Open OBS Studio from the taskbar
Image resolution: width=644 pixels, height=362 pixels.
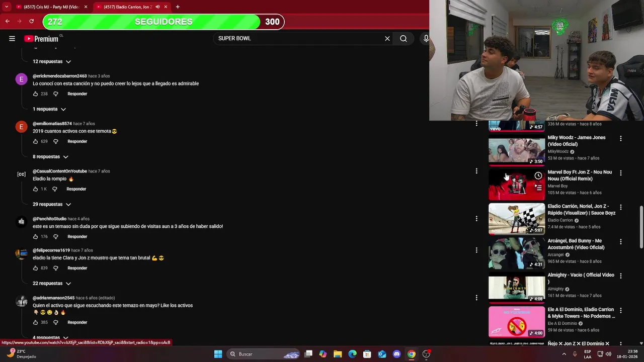tap(426, 354)
